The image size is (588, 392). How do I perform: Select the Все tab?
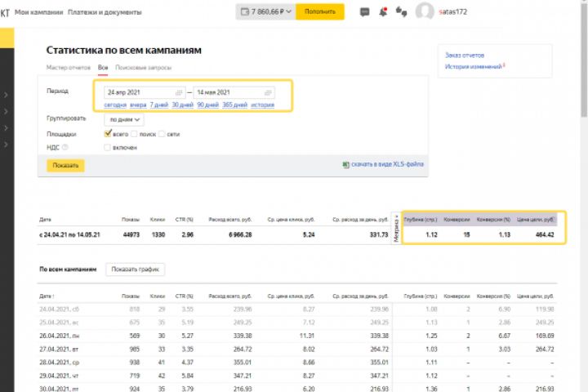point(103,68)
